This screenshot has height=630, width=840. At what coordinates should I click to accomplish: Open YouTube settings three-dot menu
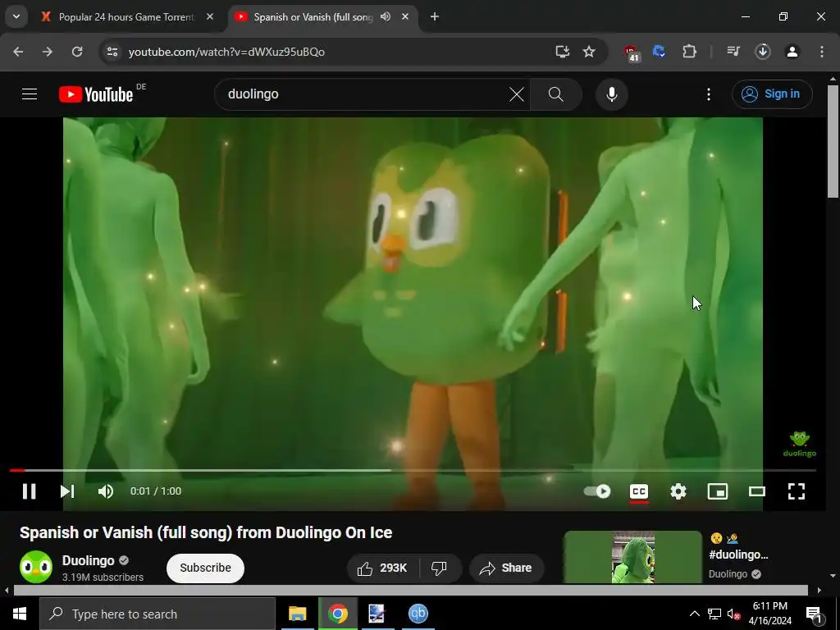tap(709, 94)
